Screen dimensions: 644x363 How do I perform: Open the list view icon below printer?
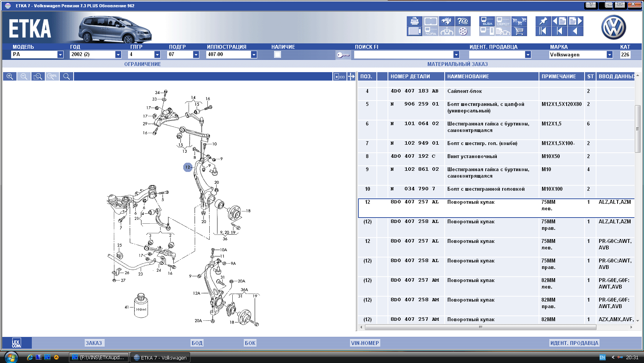pyautogui.click(x=414, y=31)
